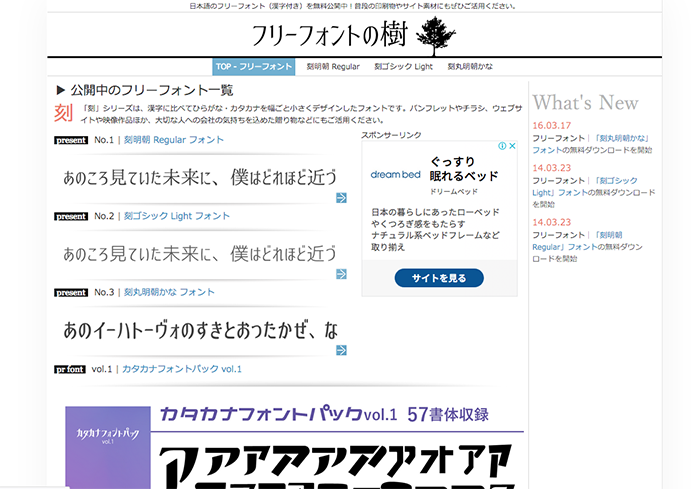Click 刻ゴシック Light sample text banner

200,254
